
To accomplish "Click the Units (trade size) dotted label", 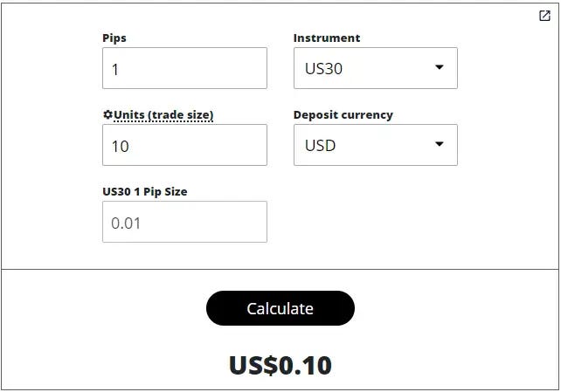I will pyautogui.click(x=163, y=115).
